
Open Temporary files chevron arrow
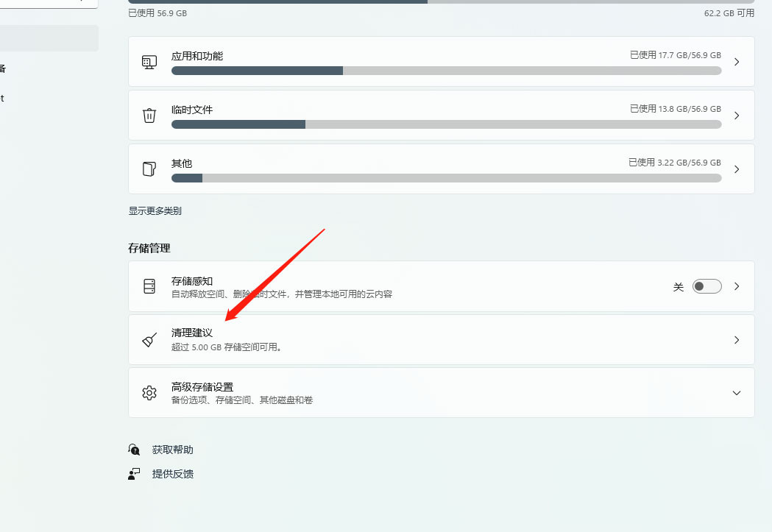pos(737,116)
